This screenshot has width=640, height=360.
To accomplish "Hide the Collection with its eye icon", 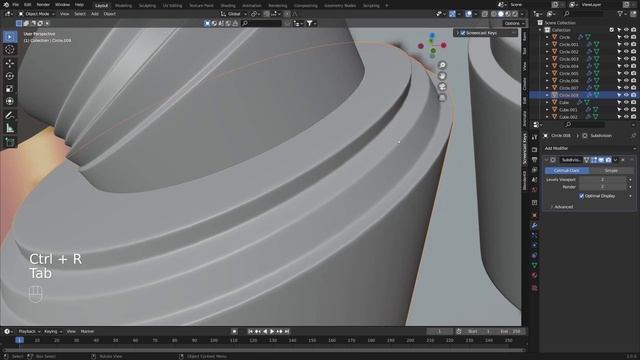I will (x=626, y=30).
